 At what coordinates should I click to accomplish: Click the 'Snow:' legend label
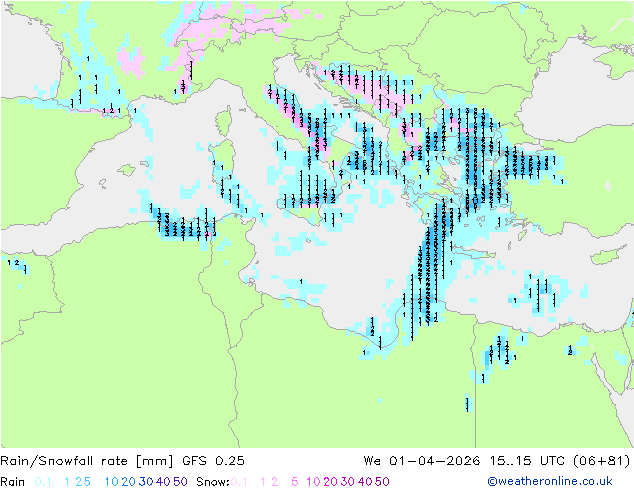click(x=213, y=482)
